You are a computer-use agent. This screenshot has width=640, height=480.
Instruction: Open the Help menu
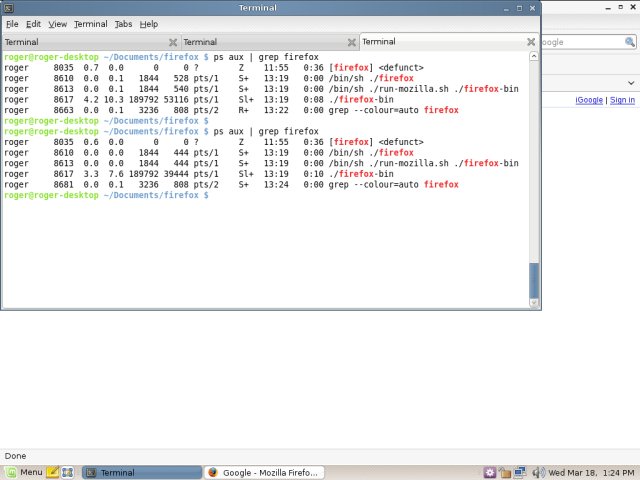pos(148,23)
